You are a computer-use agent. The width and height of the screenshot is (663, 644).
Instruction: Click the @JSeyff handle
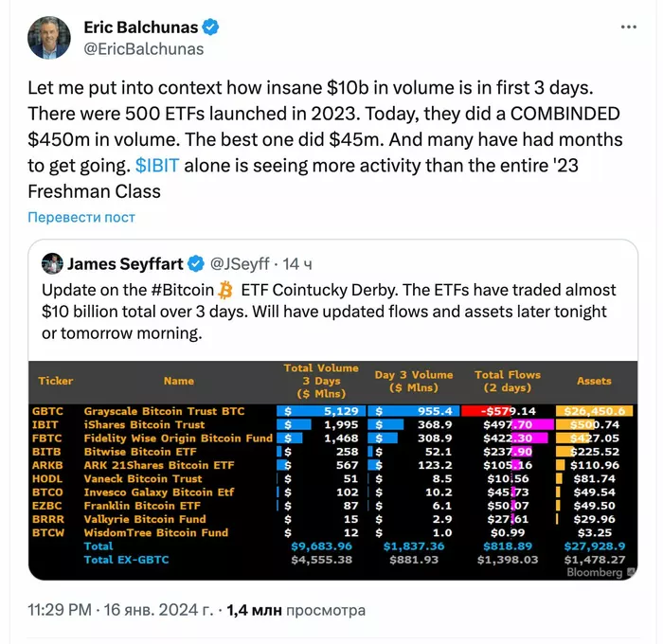[x=240, y=263]
